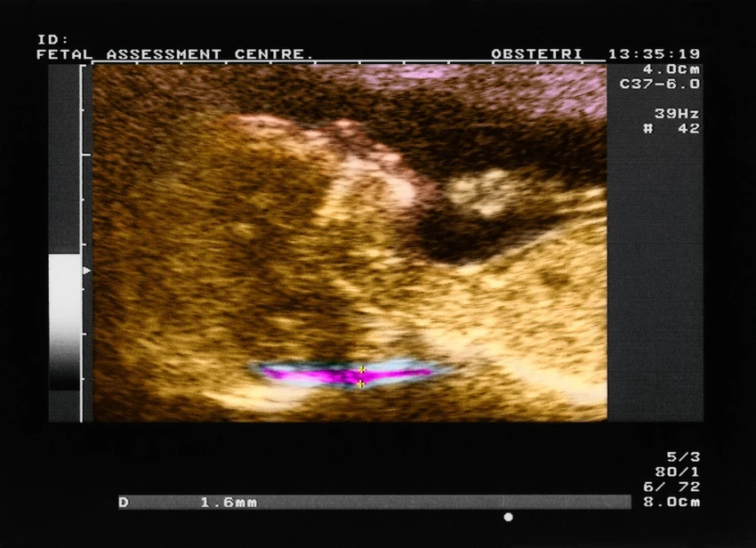Click the upper yellow caliper cross marker
The width and height of the screenshot is (756, 548).
pyautogui.click(x=362, y=369)
